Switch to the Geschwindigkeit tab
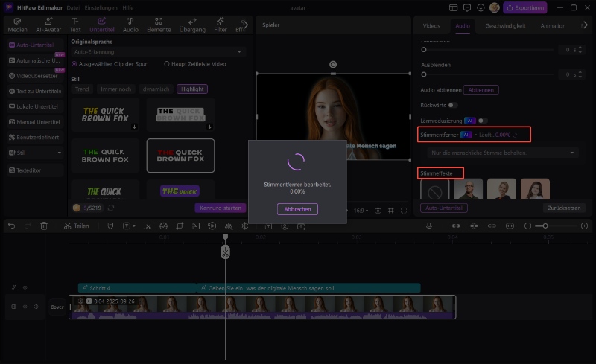 coord(505,26)
